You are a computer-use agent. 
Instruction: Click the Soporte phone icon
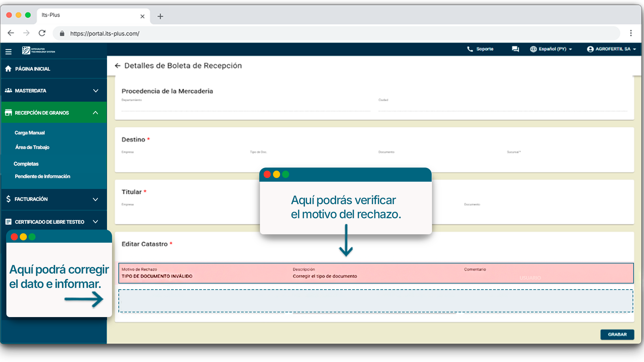[x=470, y=49]
